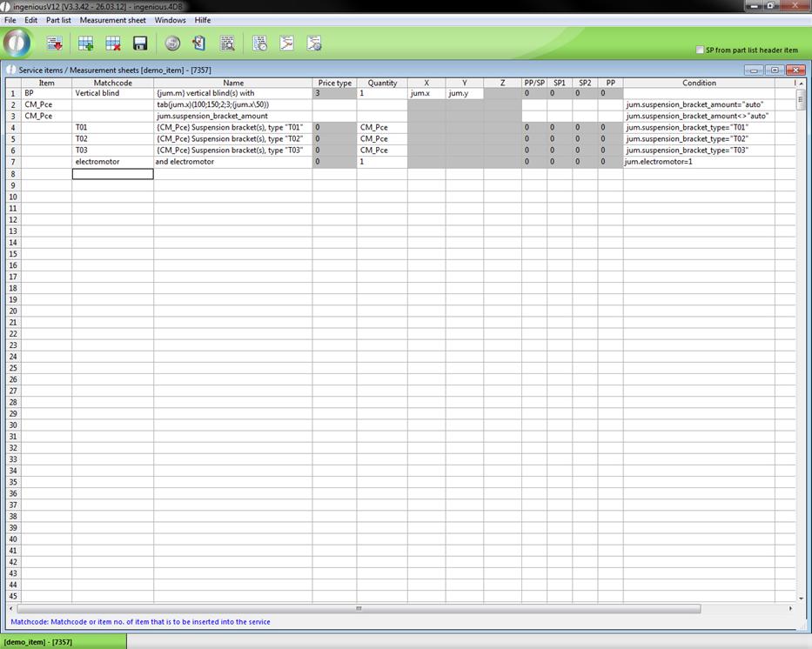Click the empty Matchcode cell in row 8
This screenshot has width=812, height=649.
[x=112, y=174]
